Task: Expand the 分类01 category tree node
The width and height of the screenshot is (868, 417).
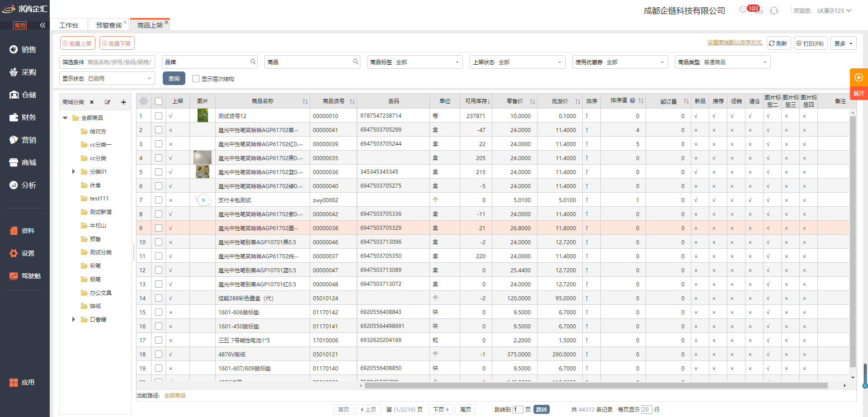Action: [x=74, y=172]
